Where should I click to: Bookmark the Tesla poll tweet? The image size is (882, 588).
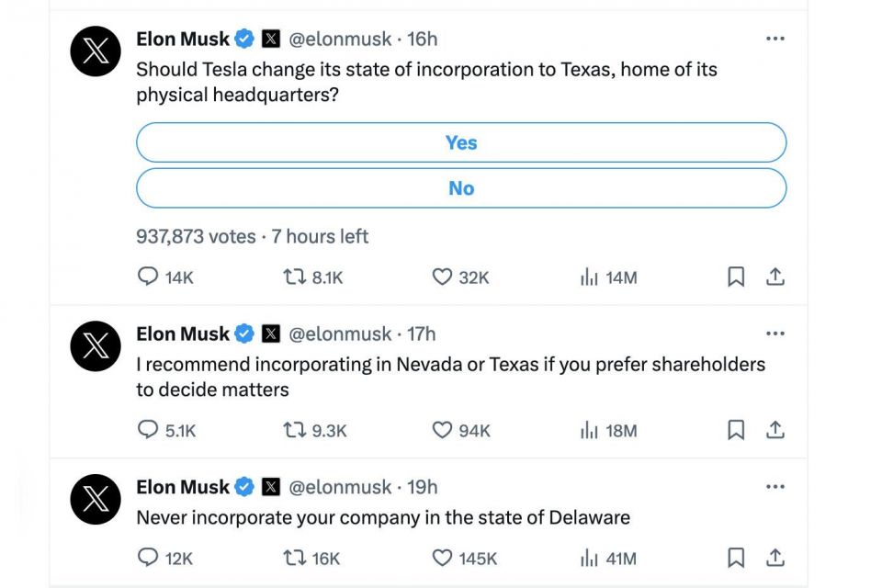[736, 277]
